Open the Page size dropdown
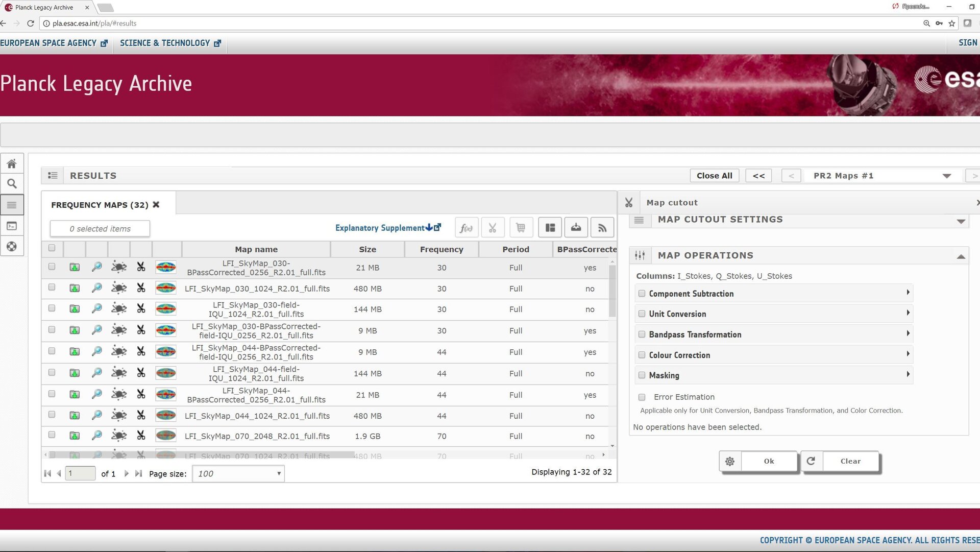Screen dimensions: 980x552 click(238, 474)
